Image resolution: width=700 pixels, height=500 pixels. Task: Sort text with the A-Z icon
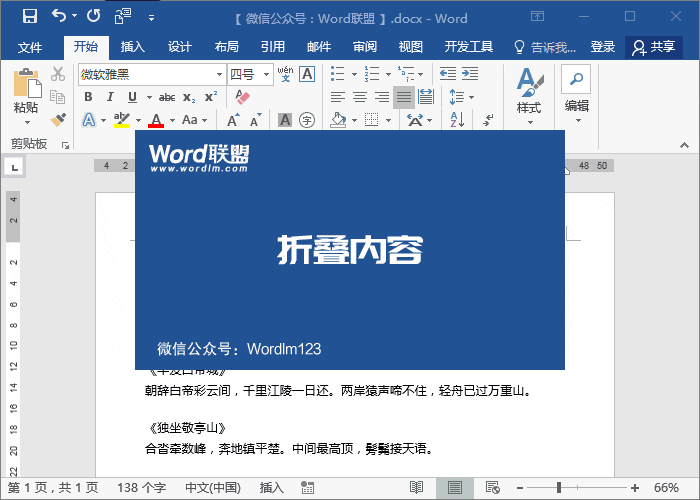coord(457,120)
